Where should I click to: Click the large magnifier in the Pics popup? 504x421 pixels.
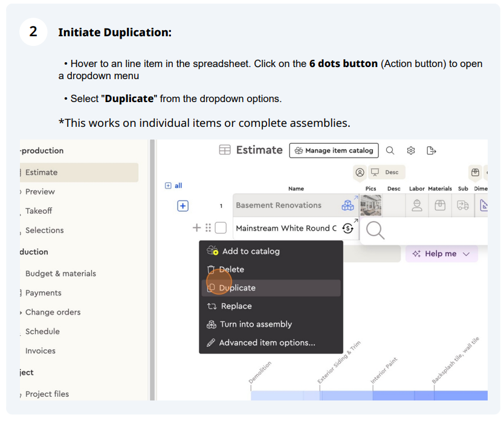click(x=375, y=230)
